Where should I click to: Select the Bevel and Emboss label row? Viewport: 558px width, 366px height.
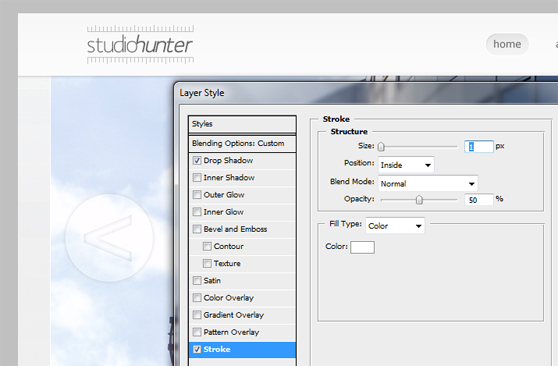[x=242, y=229]
